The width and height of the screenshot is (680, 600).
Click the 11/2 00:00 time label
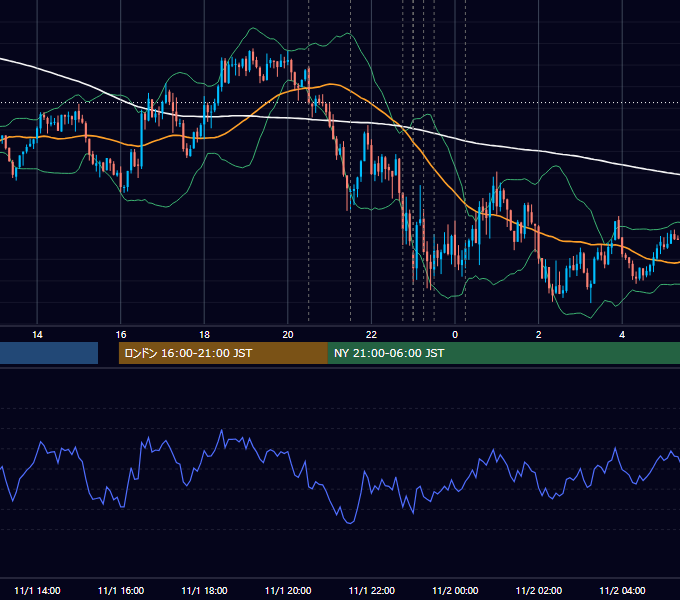[455, 590]
